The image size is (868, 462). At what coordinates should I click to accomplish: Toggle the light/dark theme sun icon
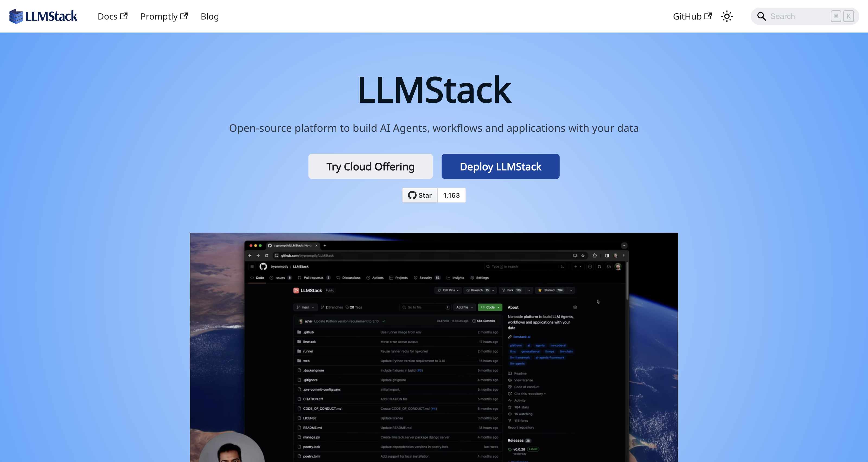[727, 16]
